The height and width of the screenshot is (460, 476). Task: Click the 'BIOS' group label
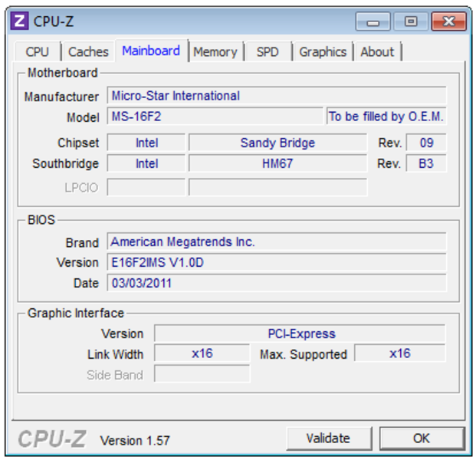tap(41, 220)
